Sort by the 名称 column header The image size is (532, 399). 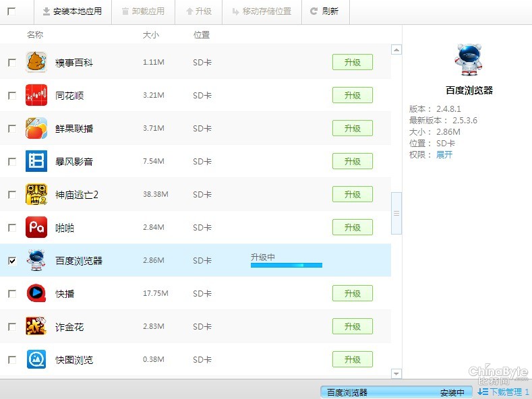coord(35,34)
